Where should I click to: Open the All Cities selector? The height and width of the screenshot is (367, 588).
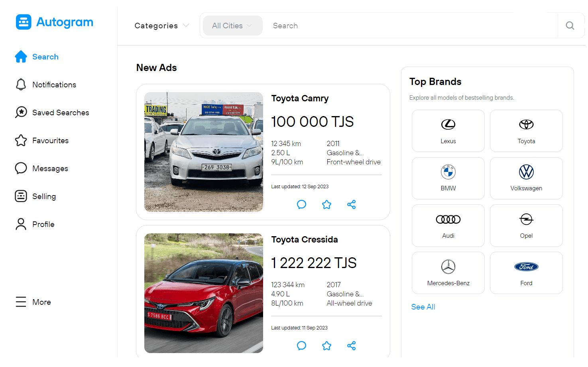pos(232,25)
